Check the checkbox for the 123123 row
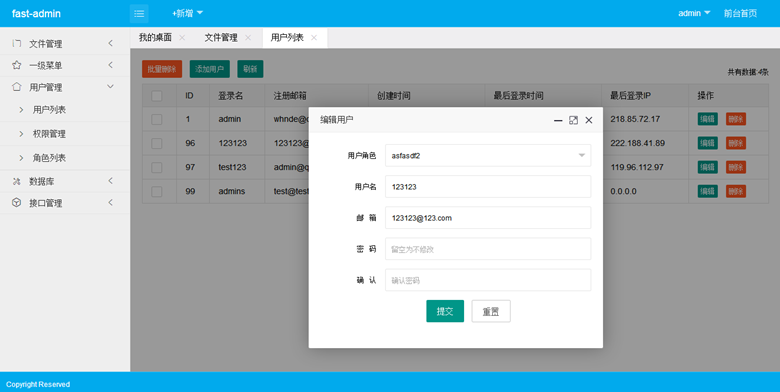Viewport: 780px width, 392px height. pyautogui.click(x=157, y=143)
